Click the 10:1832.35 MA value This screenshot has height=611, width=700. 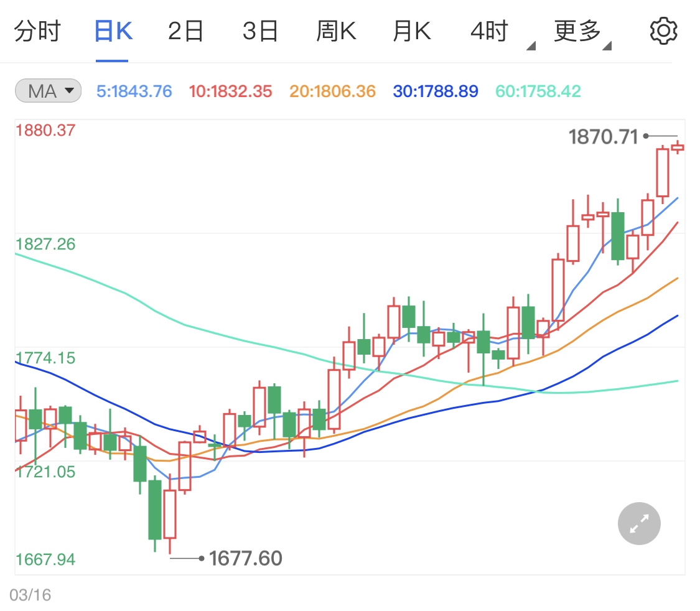(230, 91)
